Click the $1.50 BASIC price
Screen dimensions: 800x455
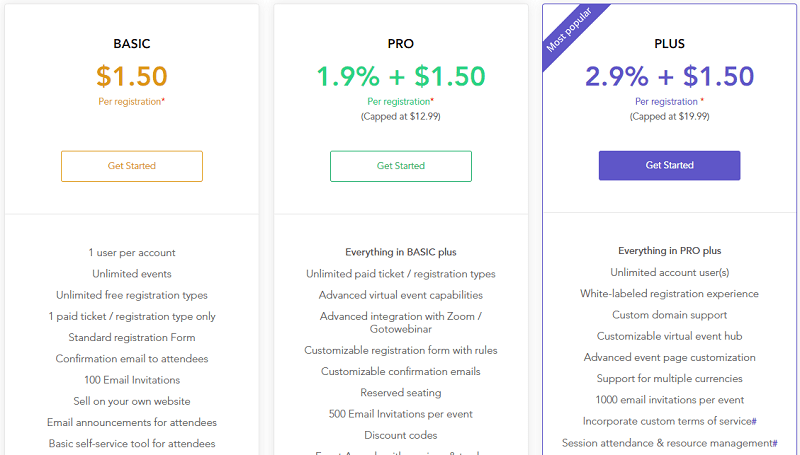(132, 77)
